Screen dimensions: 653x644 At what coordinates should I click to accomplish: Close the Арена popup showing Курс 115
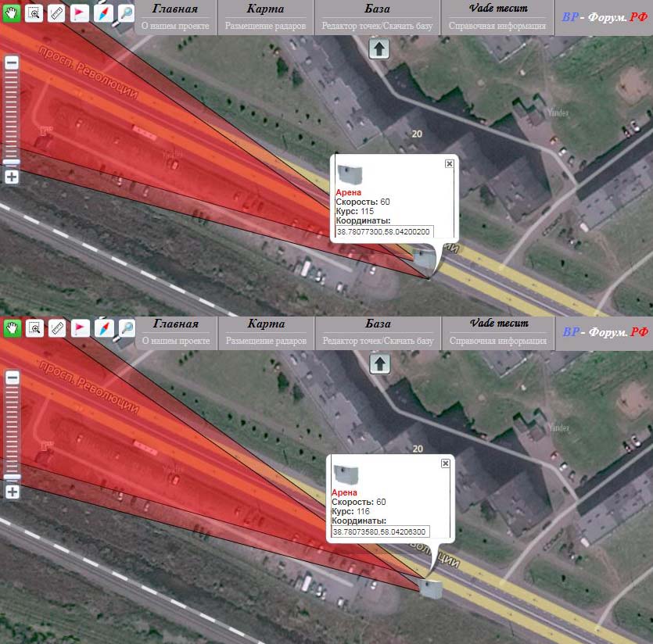click(449, 163)
